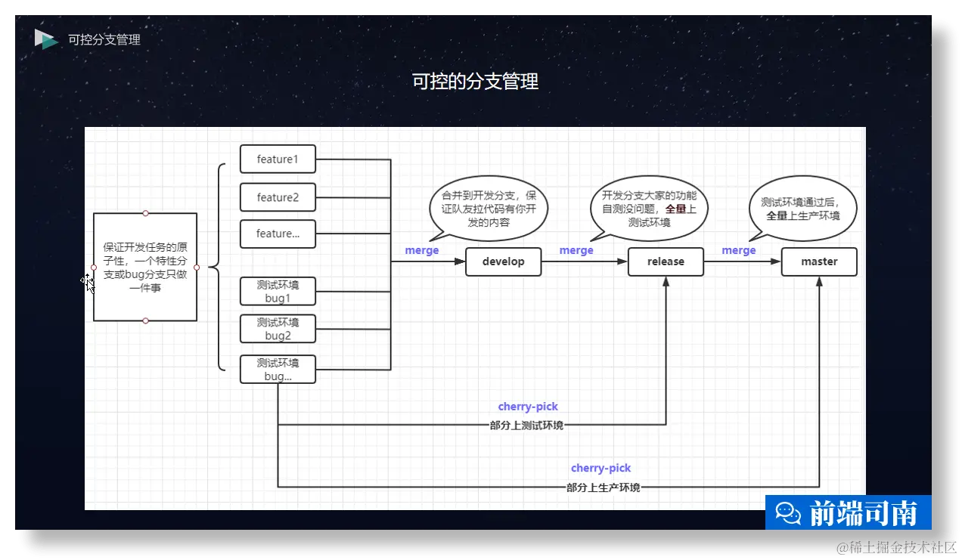
Task: Click the right resize handle of the selected box
Action: point(197,268)
